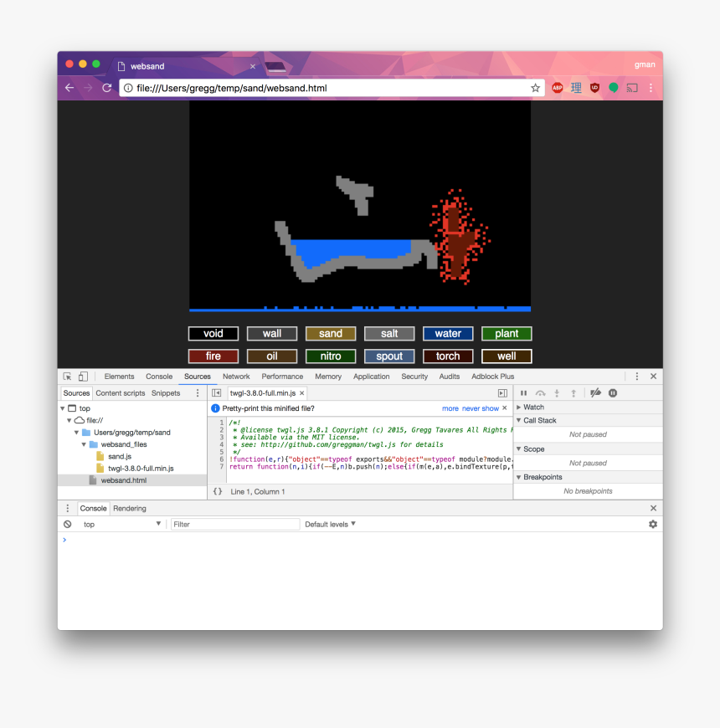Open the Application tab
The width and height of the screenshot is (720, 728).
coord(371,377)
